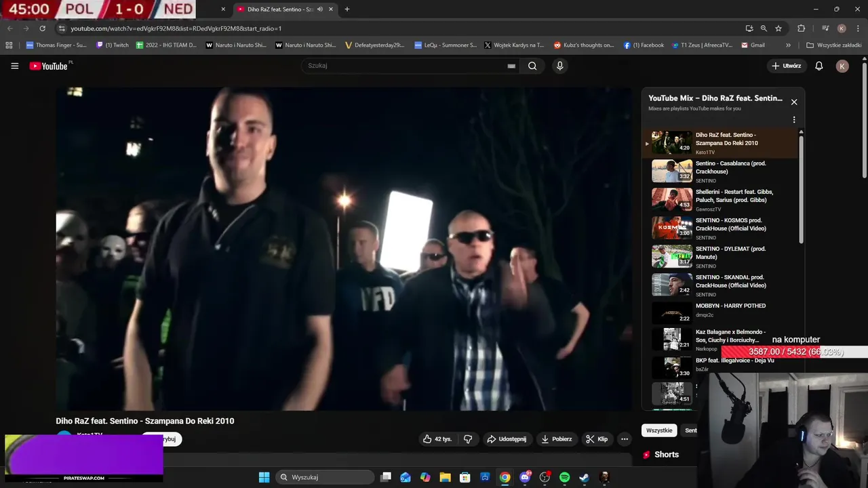Open Wojtek Kardys X bookmark
868x488 pixels.
(x=514, y=45)
